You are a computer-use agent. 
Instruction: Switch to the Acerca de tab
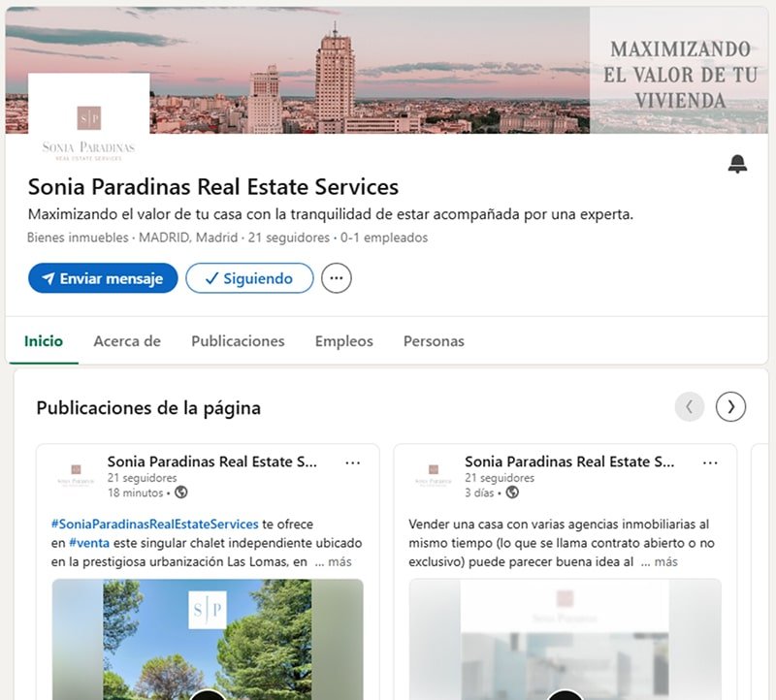(x=127, y=341)
